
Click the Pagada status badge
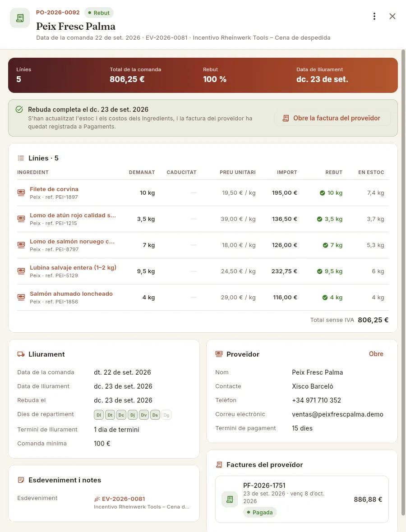260,512
